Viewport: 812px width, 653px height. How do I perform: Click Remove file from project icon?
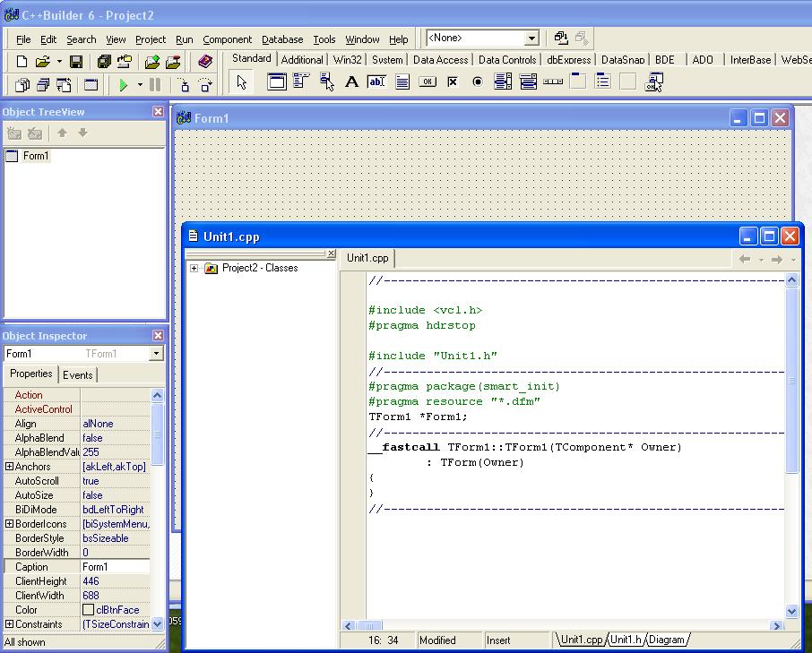[173, 62]
